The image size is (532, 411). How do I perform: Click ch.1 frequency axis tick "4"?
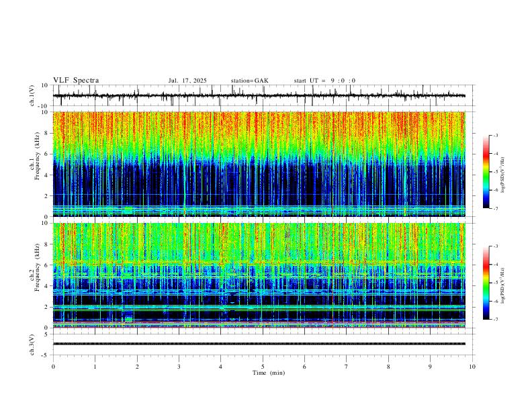[x=46, y=175]
